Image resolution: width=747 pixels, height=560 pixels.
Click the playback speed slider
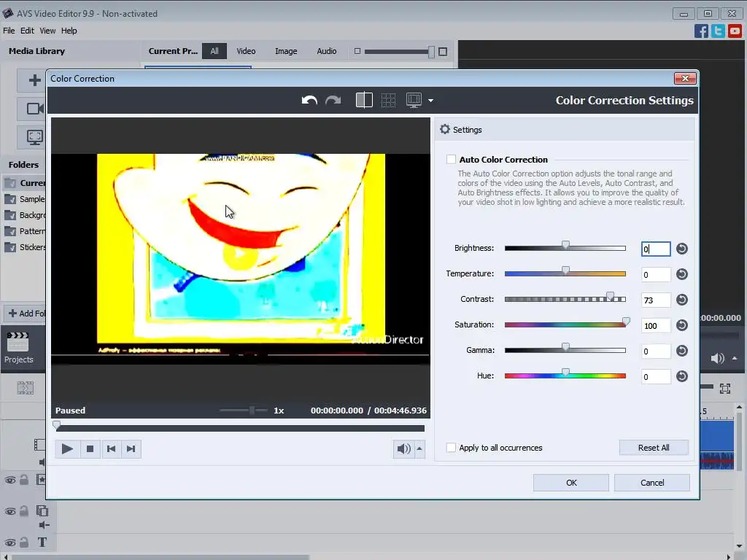pos(244,411)
